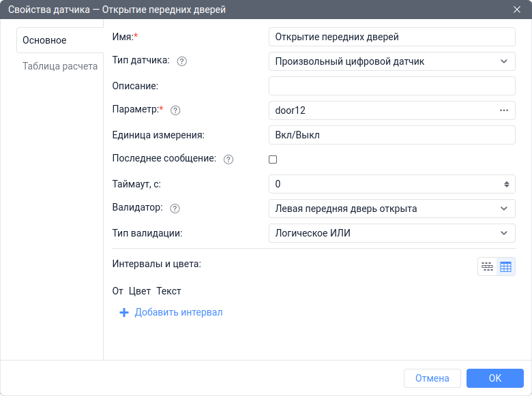This screenshot has width=532, height=396.
Task: Open the Таблица расчета tab
Action: pyautogui.click(x=60, y=67)
